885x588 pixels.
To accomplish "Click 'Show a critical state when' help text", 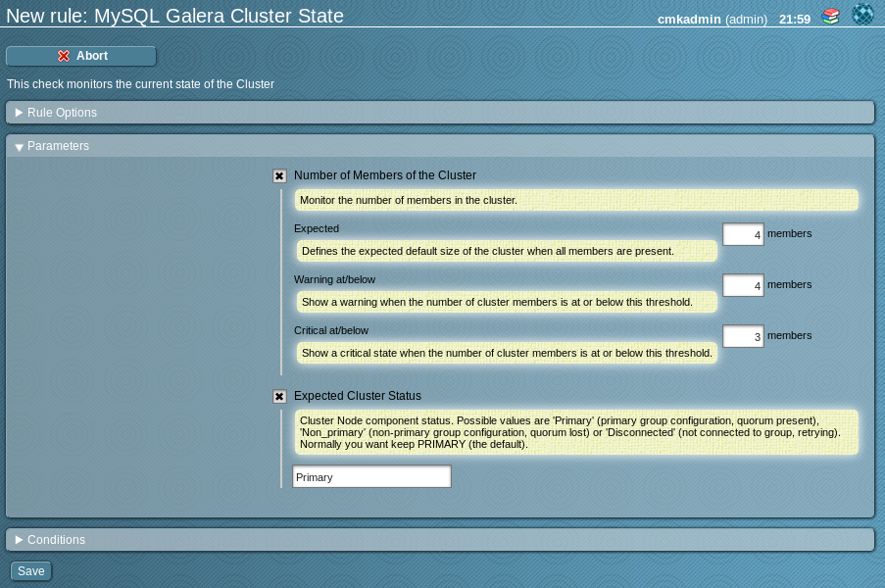I will pyautogui.click(x=507, y=353).
